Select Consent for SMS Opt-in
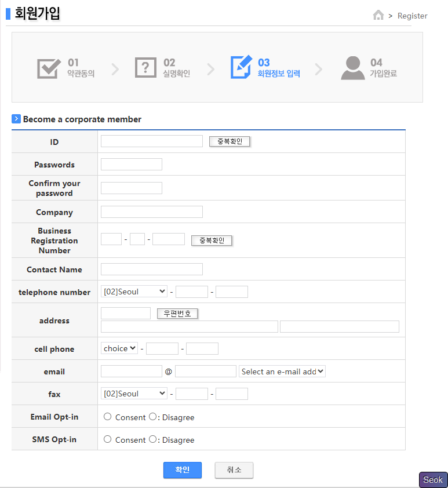The width and height of the screenshot is (448, 488). coord(107,439)
